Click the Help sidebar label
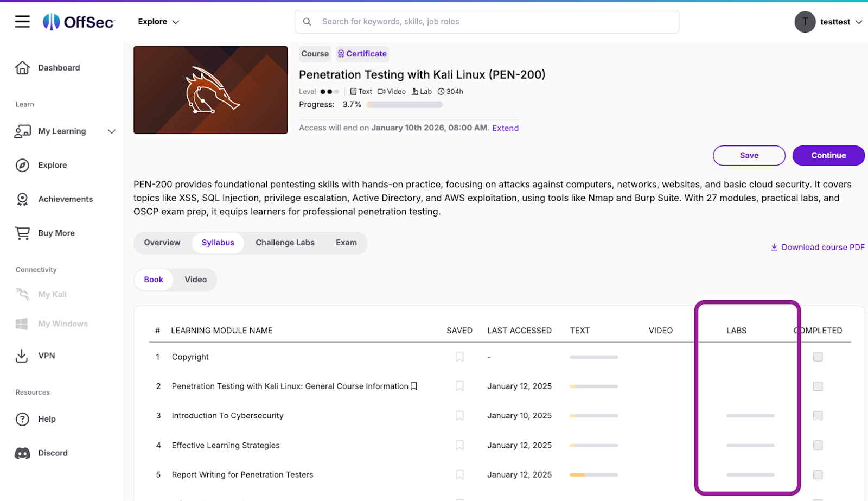The width and height of the screenshot is (868, 501). point(47,419)
